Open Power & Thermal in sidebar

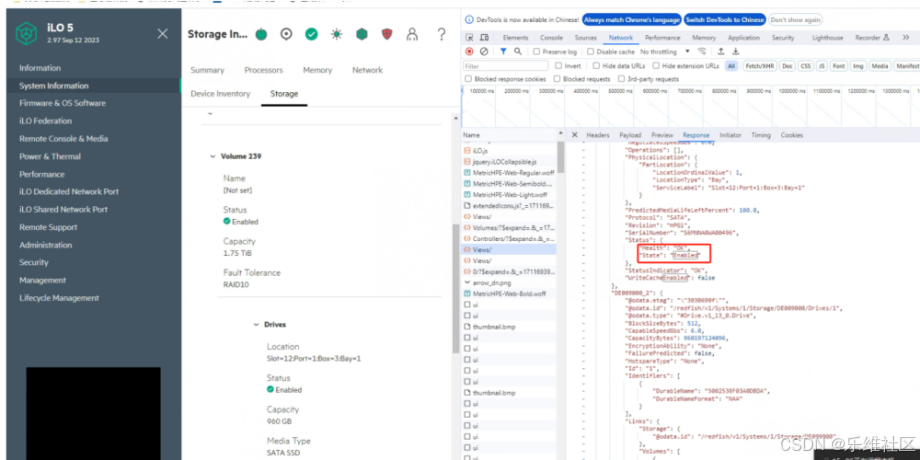pyautogui.click(x=50, y=157)
